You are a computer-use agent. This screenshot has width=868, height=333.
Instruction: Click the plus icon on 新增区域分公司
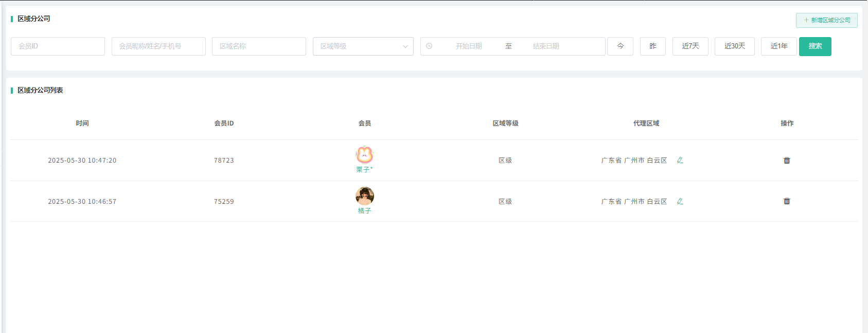[x=806, y=20]
